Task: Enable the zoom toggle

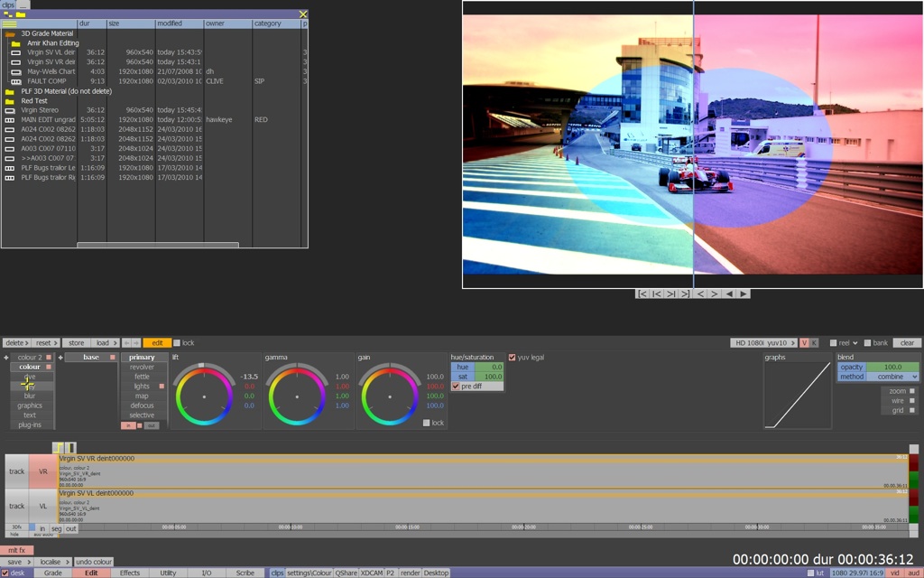Action: pos(912,391)
